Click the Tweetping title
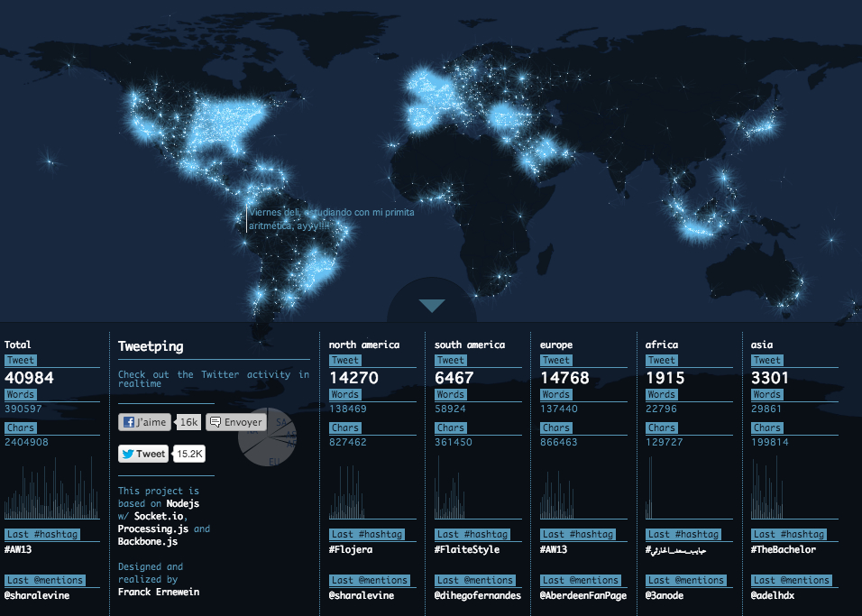The image size is (862, 616). tap(151, 346)
